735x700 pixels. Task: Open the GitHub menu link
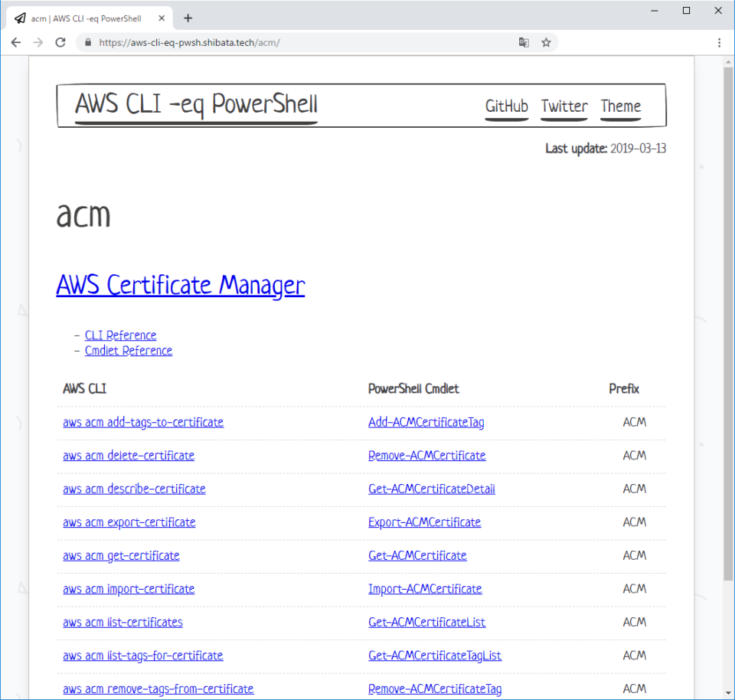pyautogui.click(x=506, y=107)
